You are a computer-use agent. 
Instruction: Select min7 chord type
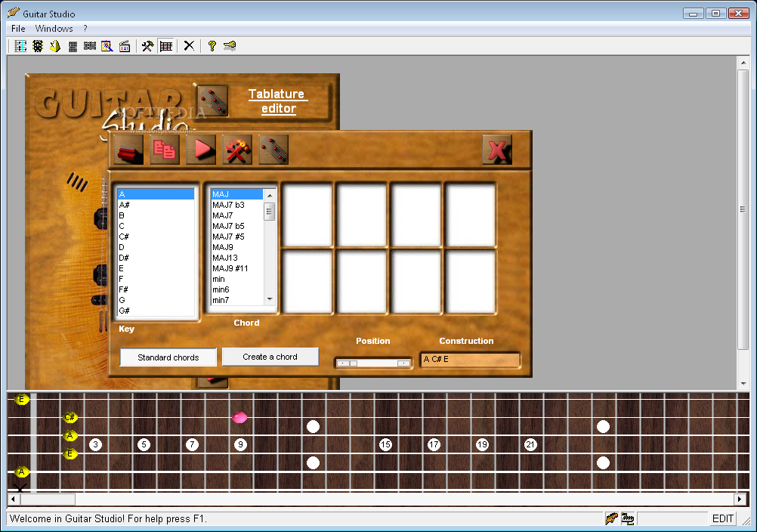point(237,300)
